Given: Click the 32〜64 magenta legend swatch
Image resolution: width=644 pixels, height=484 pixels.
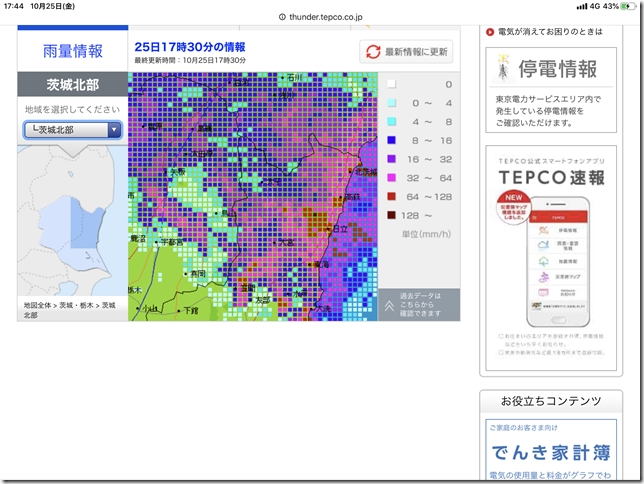Looking at the screenshot, I should 392,176.
